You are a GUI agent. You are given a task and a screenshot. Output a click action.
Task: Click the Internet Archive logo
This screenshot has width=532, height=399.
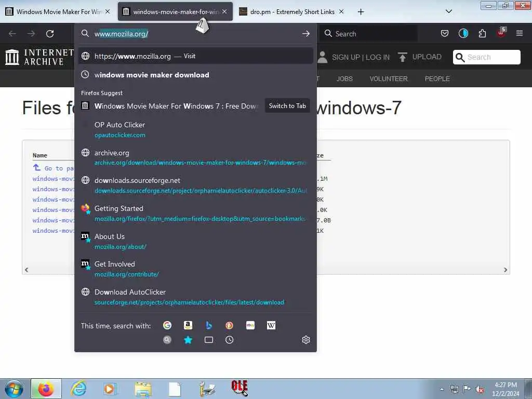39,57
